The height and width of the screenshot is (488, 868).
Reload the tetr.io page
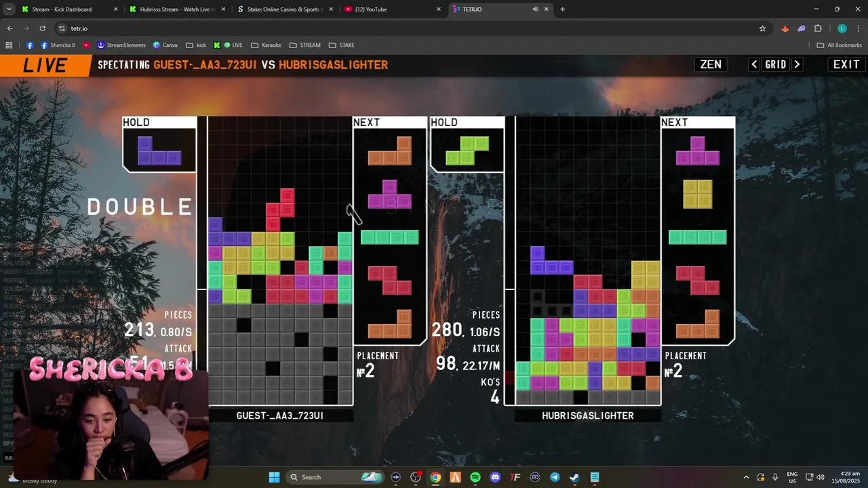(42, 28)
